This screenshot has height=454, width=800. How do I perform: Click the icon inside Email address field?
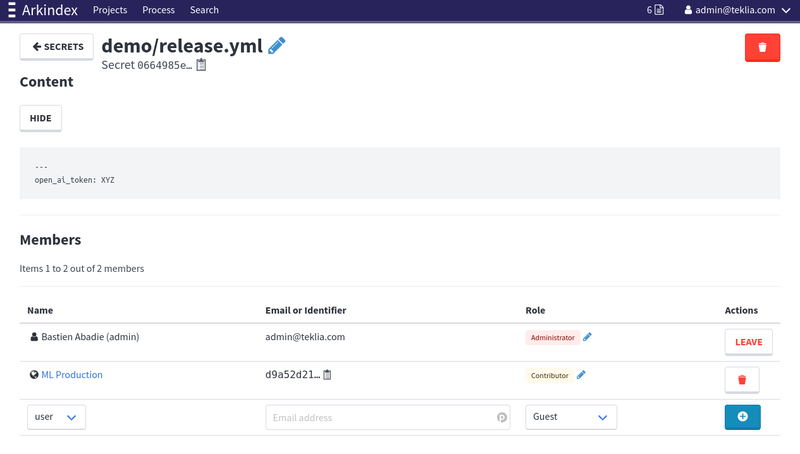click(x=502, y=417)
